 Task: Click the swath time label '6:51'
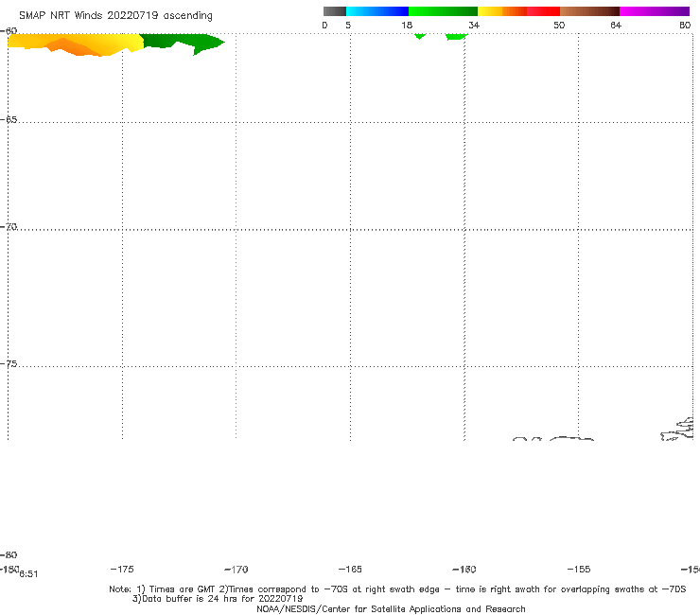28,574
